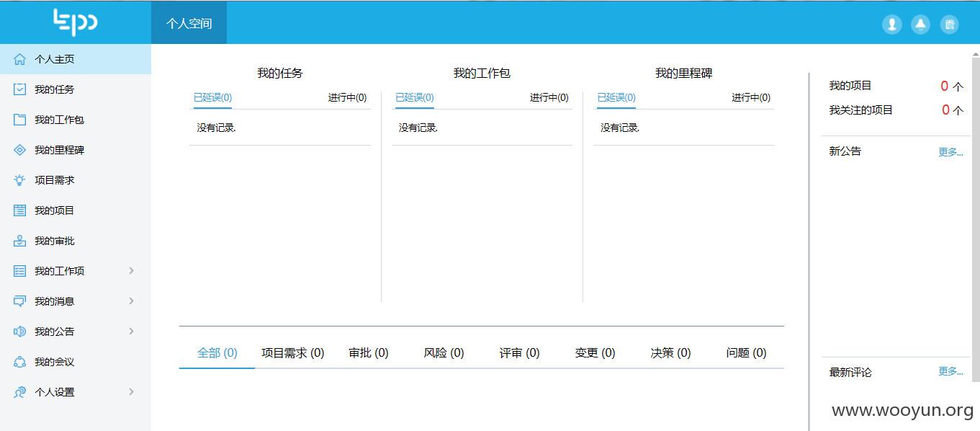Click the 我的里程碑 panel heading
This screenshot has width=980, height=431.
pos(684,73)
